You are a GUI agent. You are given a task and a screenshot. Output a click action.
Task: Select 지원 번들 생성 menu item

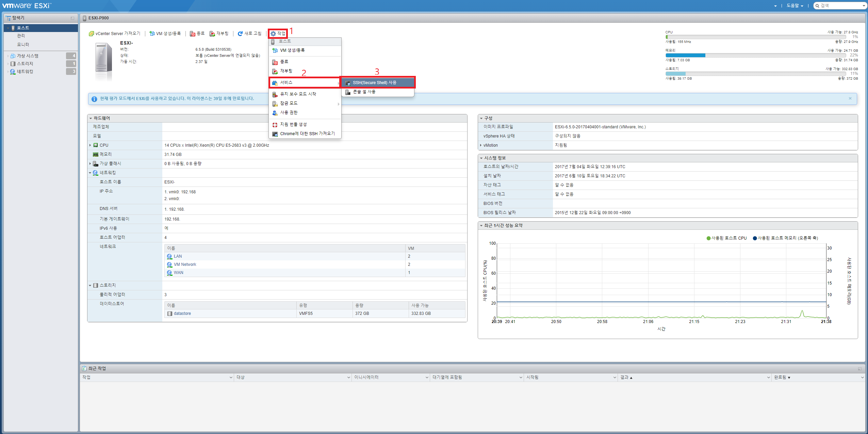[x=305, y=125]
